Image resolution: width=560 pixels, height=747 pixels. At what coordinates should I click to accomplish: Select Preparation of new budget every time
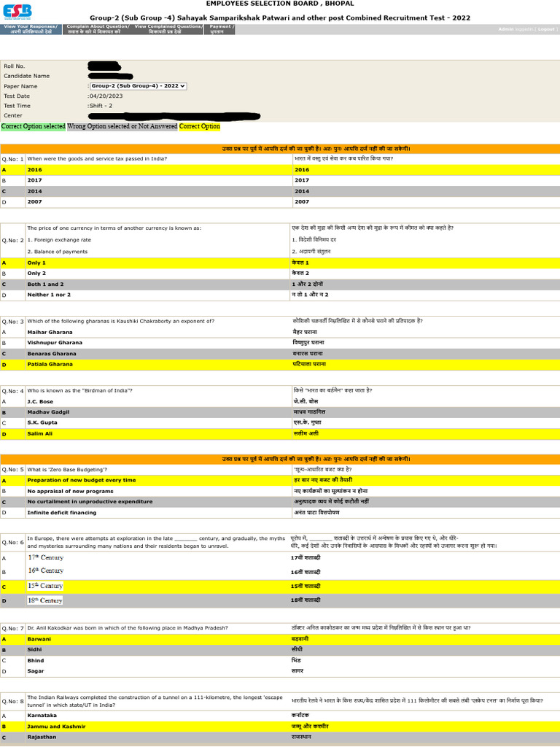(280, 480)
